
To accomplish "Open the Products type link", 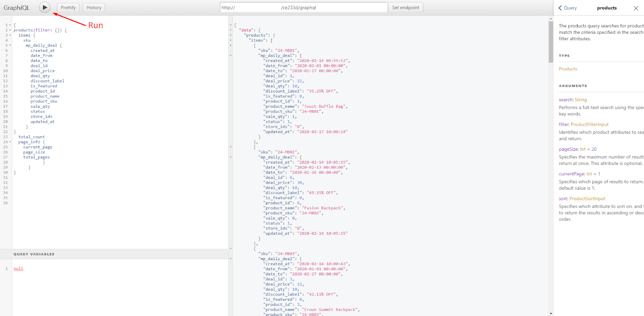I will pyautogui.click(x=568, y=69).
